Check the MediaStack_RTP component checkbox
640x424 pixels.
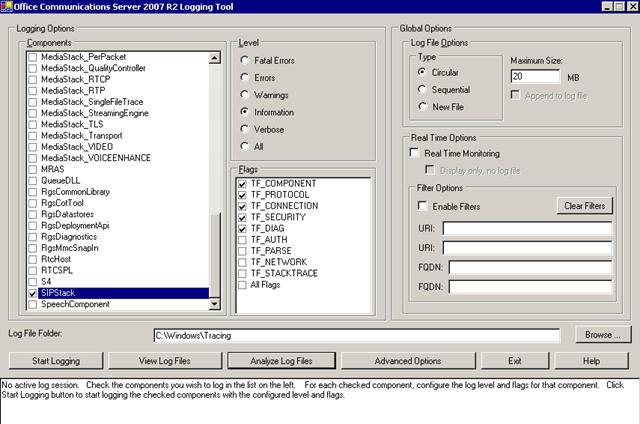tap(33, 91)
